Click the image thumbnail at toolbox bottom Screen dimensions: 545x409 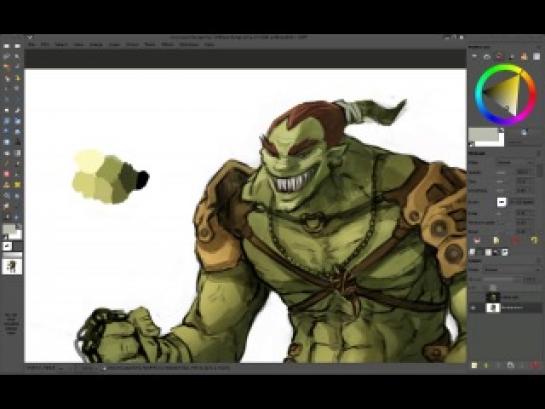coord(12,267)
